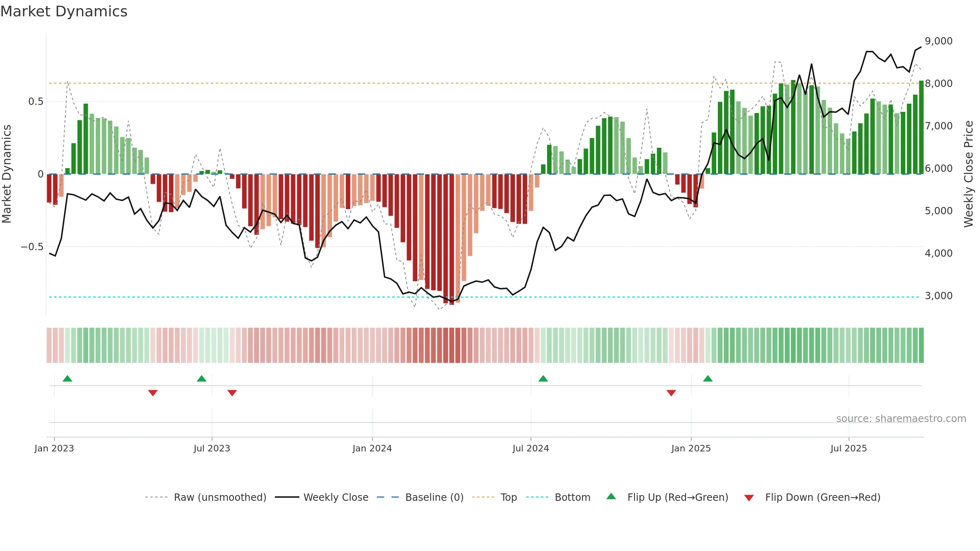Click the Jul 2025 x-axis label
The height and width of the screenshot is (551, 980).
click(x=849, y=449)
